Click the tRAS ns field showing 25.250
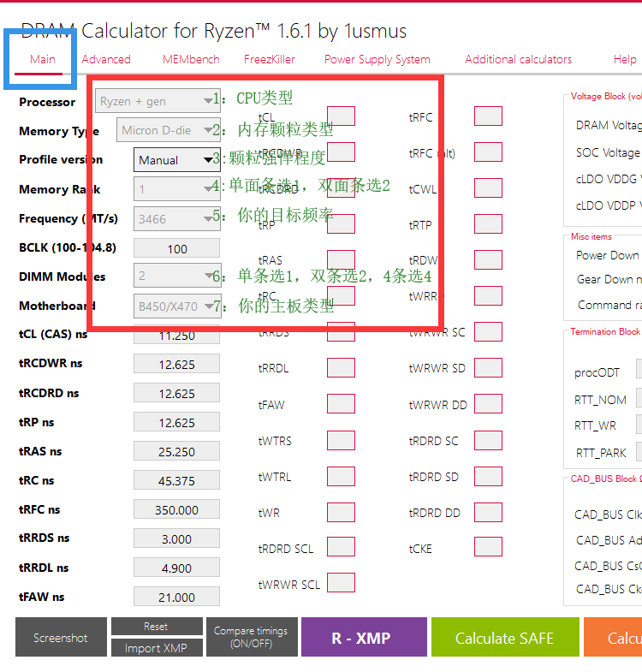The image size is (642, 672). click(x=176, y=451)
